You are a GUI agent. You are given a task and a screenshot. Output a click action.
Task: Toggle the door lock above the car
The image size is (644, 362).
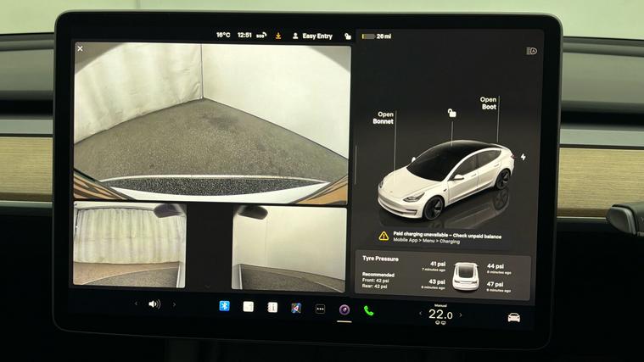coord(452,113)
